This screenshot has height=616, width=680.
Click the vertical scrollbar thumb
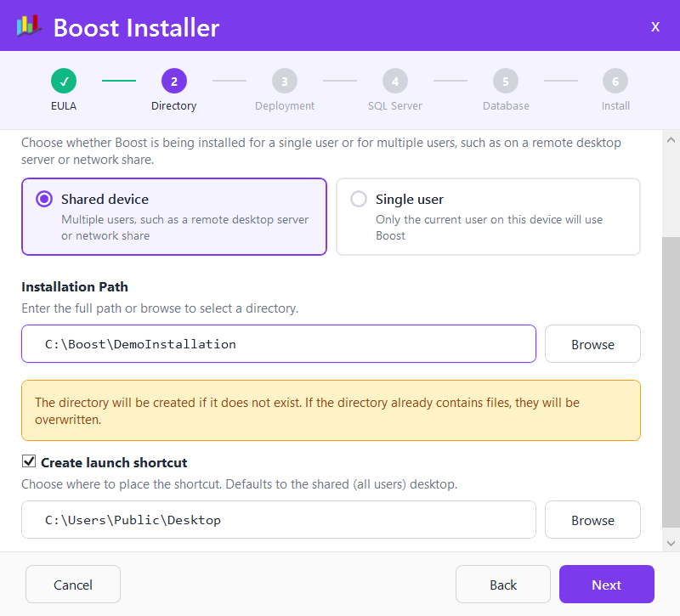[x=671, y=382]
